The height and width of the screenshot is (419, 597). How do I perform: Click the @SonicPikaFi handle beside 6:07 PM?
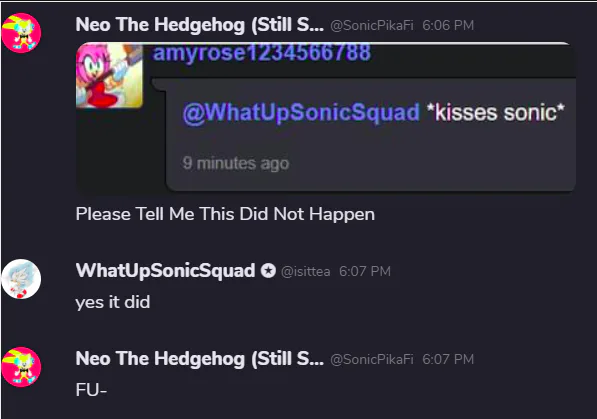(x=372, y=359)
